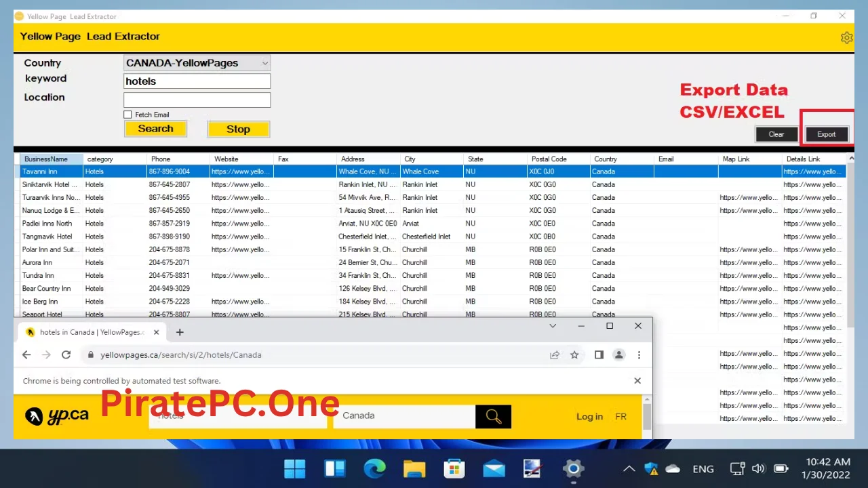868x488 pixels.
Task: Click the yellow Stop button
Action: (x=238, y=129)
